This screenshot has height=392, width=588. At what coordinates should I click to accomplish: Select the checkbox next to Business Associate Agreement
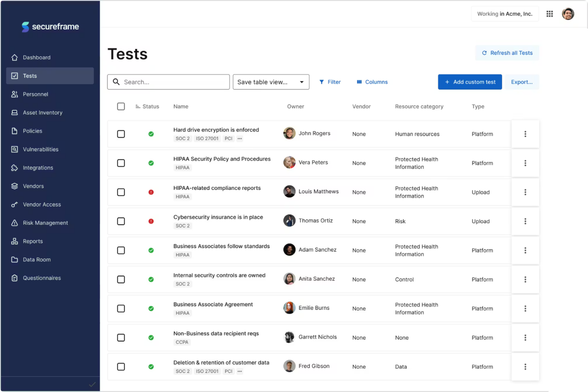(121, 309)
